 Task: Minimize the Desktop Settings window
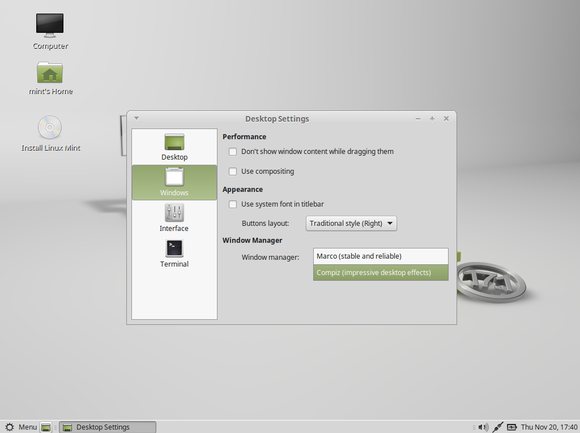point(418,118)
